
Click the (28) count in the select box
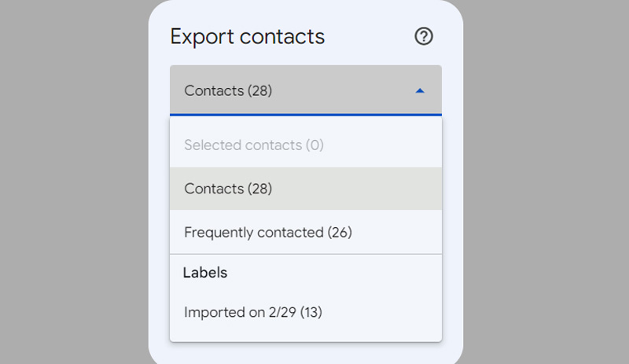pos(260,90)
